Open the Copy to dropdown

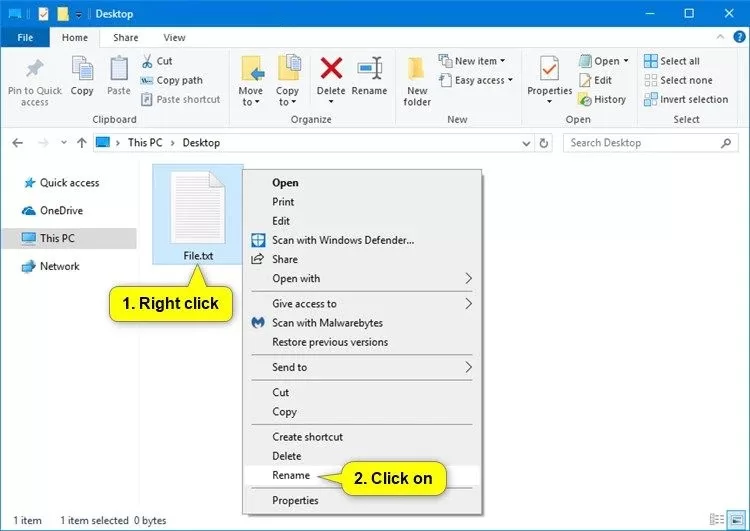[x=287, y=96]
